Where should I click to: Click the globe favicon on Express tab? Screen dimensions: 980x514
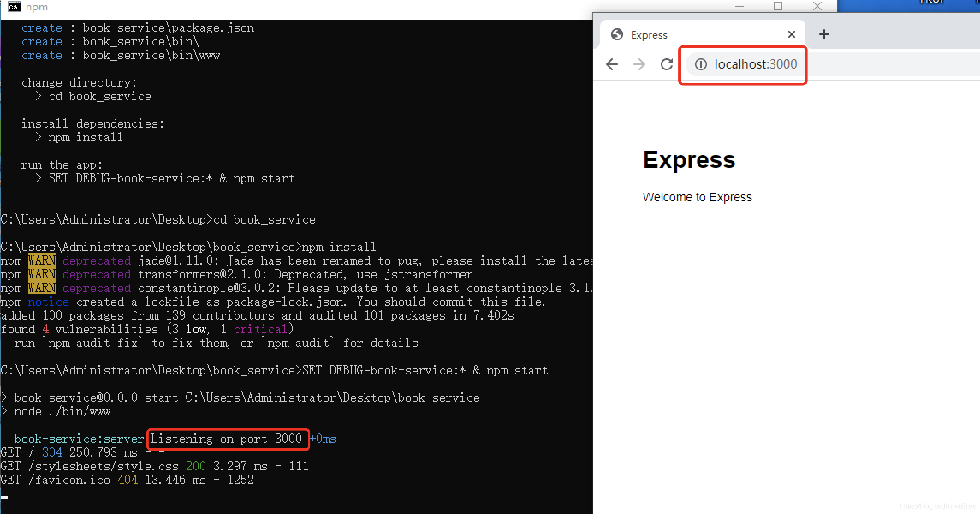click(617, 34)
